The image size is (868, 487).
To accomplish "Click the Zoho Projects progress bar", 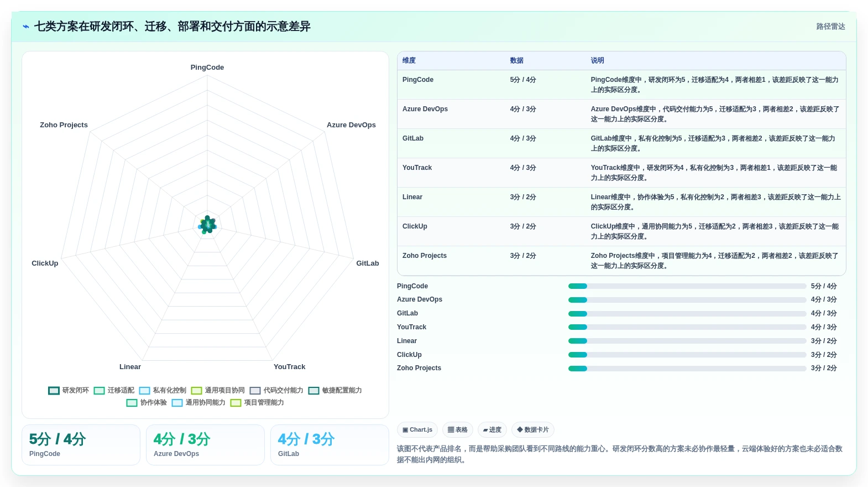I will (x=687, y=369).
